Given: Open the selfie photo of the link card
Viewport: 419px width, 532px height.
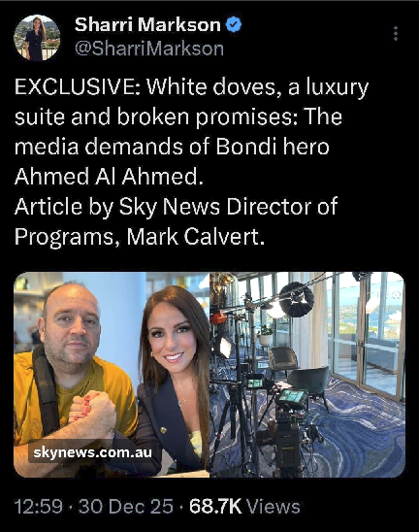Looking at the screenshot, I should click(112, 375).
